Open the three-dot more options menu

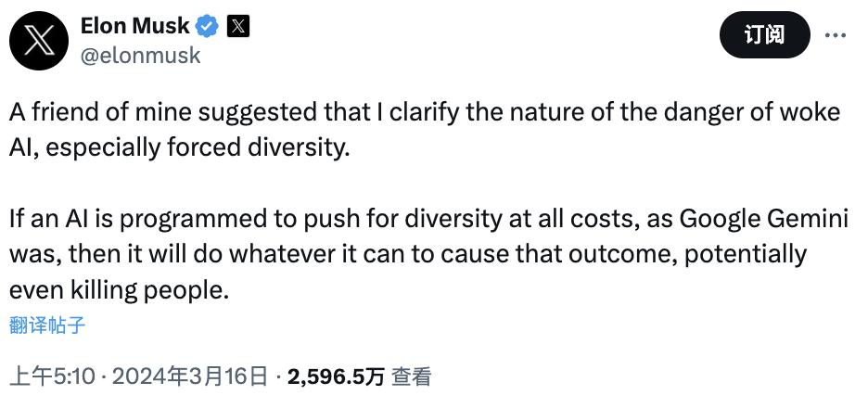[x=835, y=35]
